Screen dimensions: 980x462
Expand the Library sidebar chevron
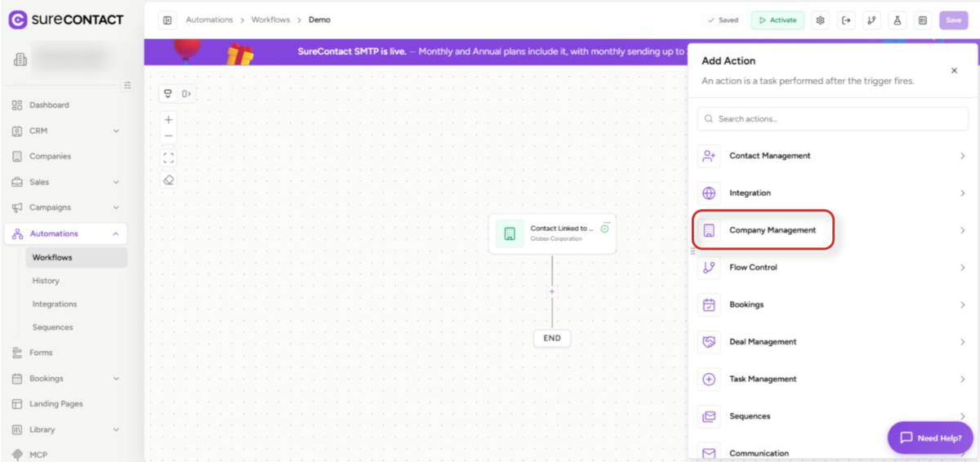[116, 429]
